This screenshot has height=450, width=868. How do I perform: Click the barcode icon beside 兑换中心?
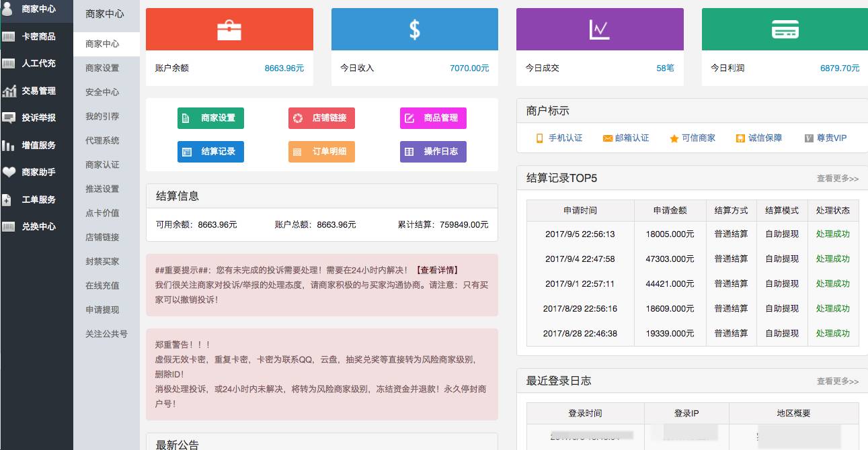(8, 226)
